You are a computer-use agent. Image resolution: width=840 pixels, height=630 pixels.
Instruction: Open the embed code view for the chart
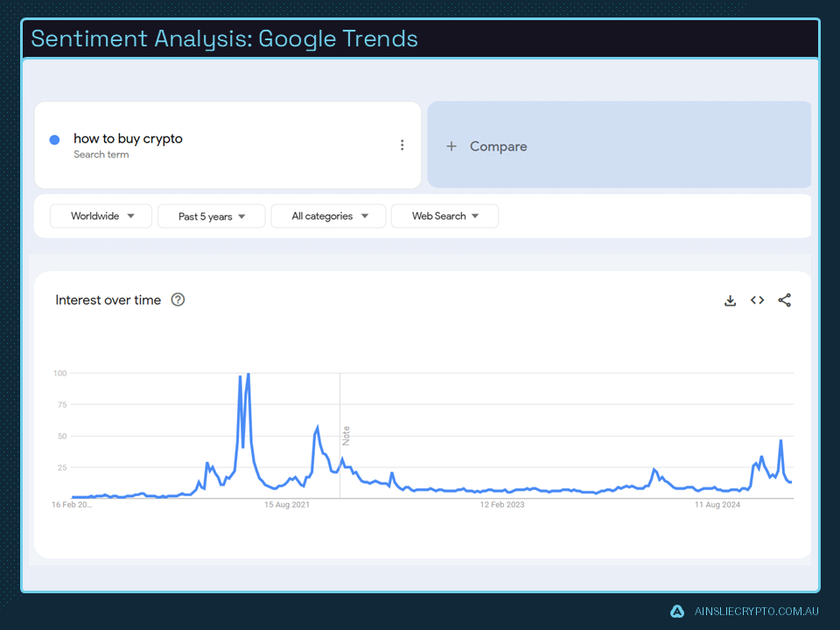[x=757, y=300]
